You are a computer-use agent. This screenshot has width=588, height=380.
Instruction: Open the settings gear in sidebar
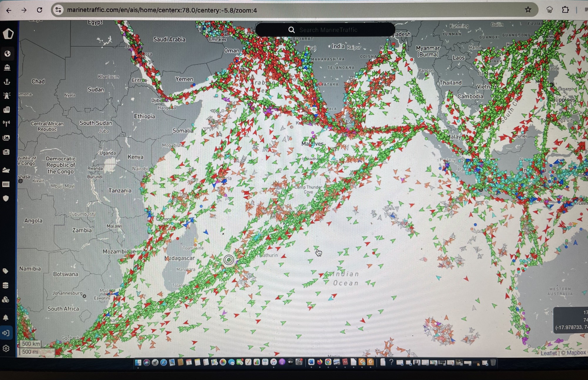click(6, 348)
